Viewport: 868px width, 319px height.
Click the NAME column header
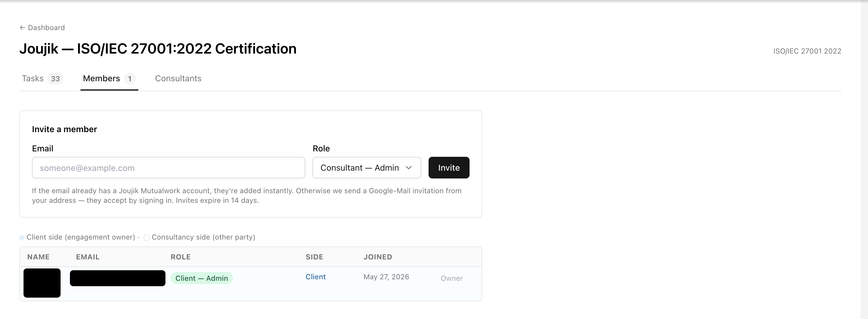coord(38,257)
